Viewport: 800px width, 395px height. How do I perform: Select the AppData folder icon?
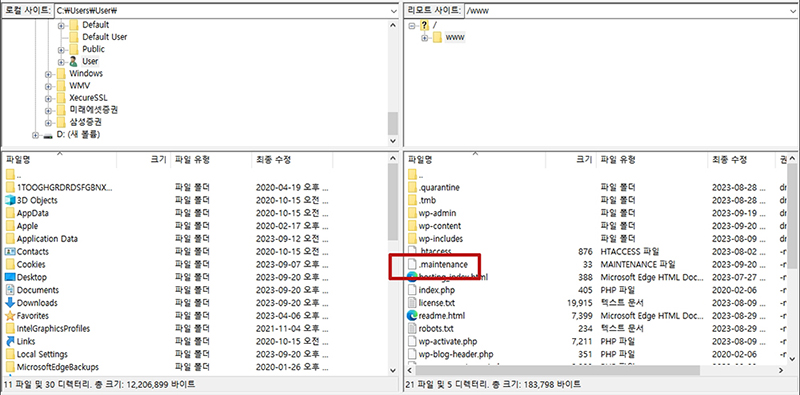click(x=10, y=213)
